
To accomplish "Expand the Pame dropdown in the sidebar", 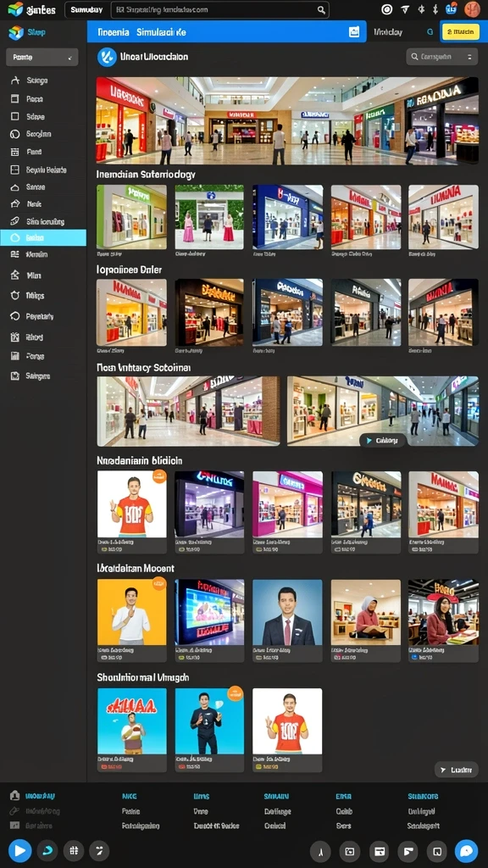I will (x=42, y=57).
